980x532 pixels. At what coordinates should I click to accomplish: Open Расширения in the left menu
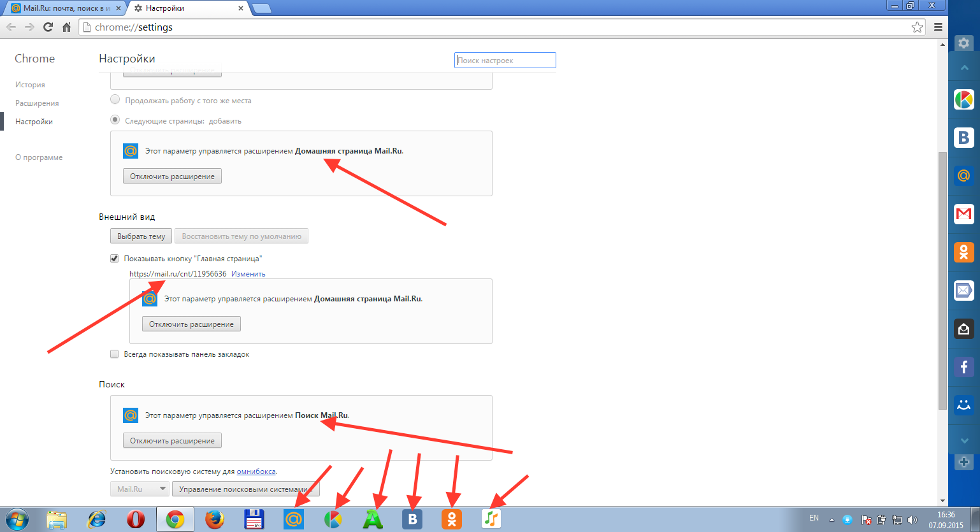(x=37, y=103)
